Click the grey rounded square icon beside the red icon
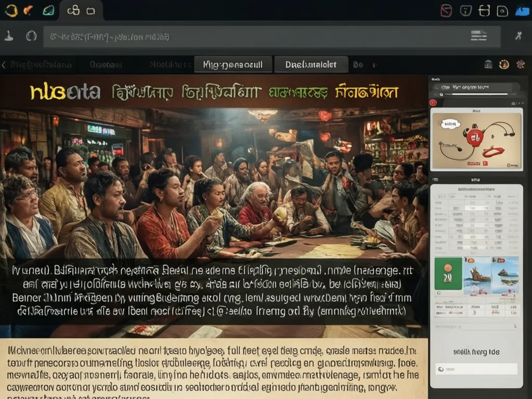Viewport: 532px width, 399px height. [x=465, y=11]
